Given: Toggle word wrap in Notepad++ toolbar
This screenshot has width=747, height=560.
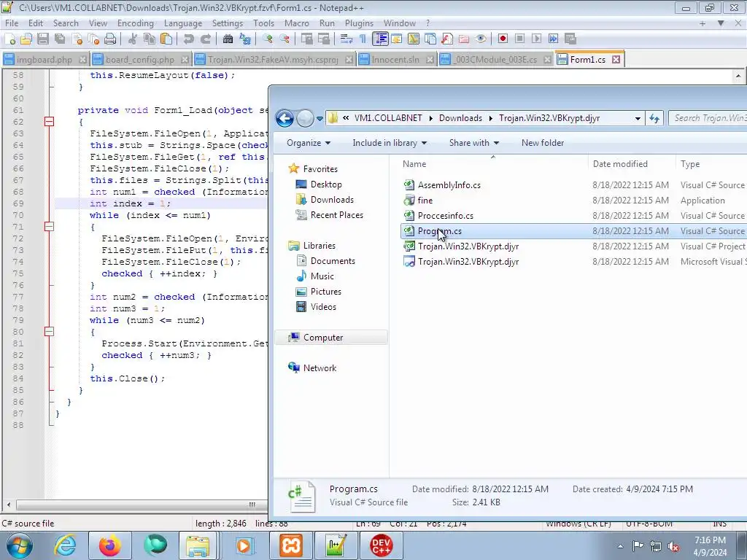Looking at the screenshot, I should [346, 39].
